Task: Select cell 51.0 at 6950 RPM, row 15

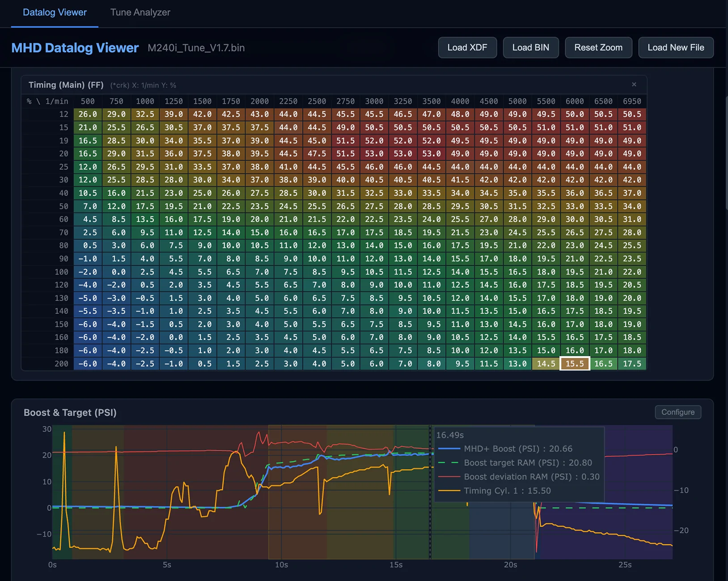Action: point(632,127)
